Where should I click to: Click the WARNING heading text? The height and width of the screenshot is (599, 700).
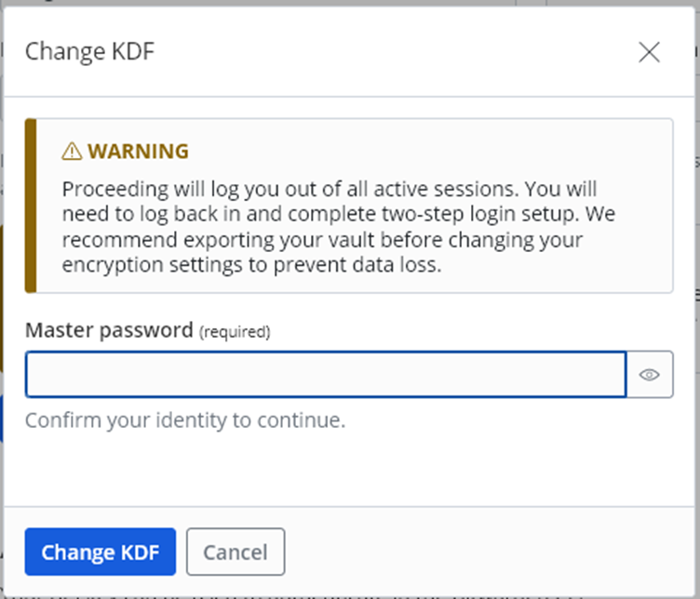[x=138, y=152]
